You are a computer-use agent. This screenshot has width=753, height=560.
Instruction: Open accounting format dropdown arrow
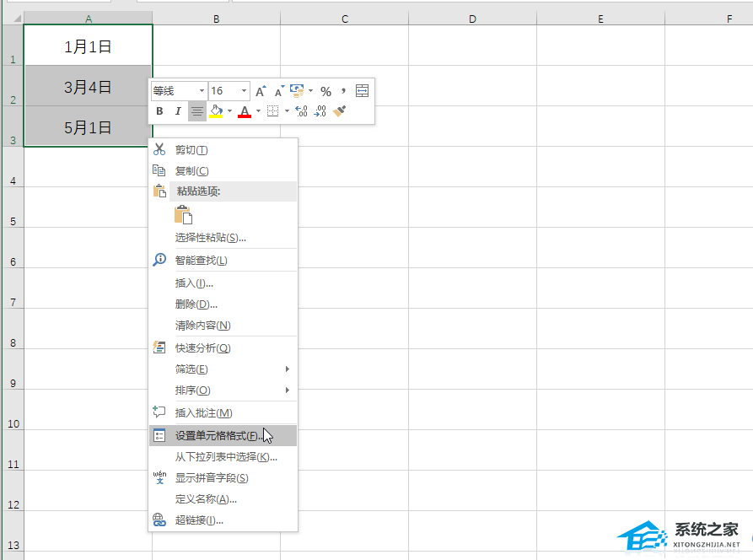[x=310, y=91]
